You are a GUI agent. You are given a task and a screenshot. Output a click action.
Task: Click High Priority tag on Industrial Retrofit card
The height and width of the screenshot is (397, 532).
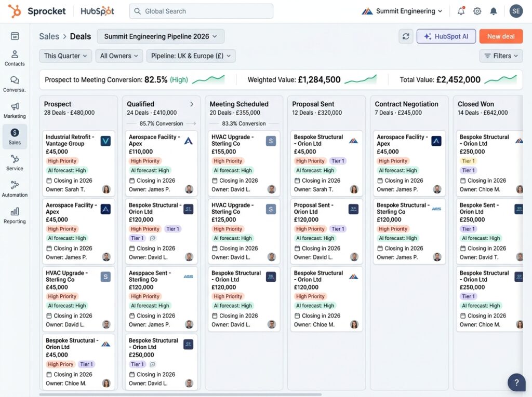click(62, 161)
